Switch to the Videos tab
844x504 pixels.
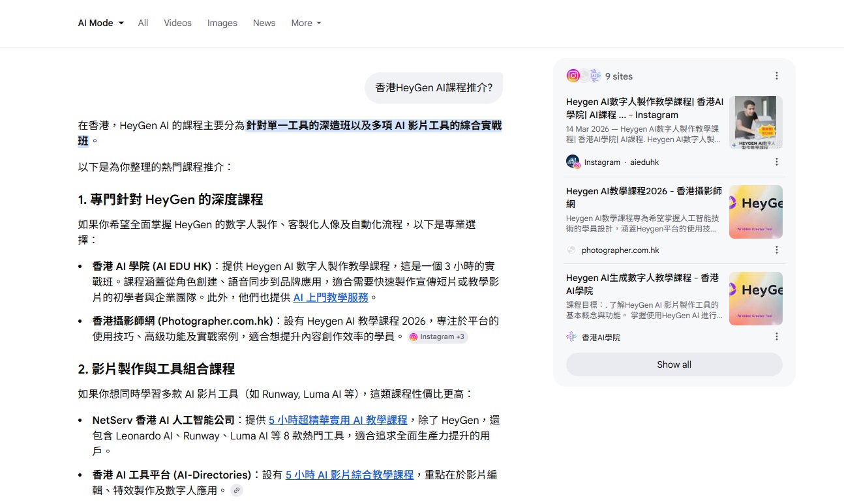pos(177,23)
